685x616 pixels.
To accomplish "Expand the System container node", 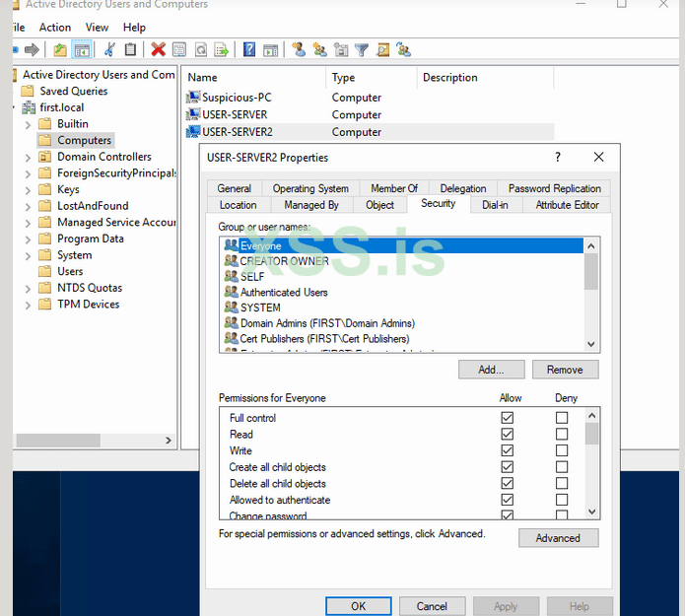I will click(x=29, y=255).
